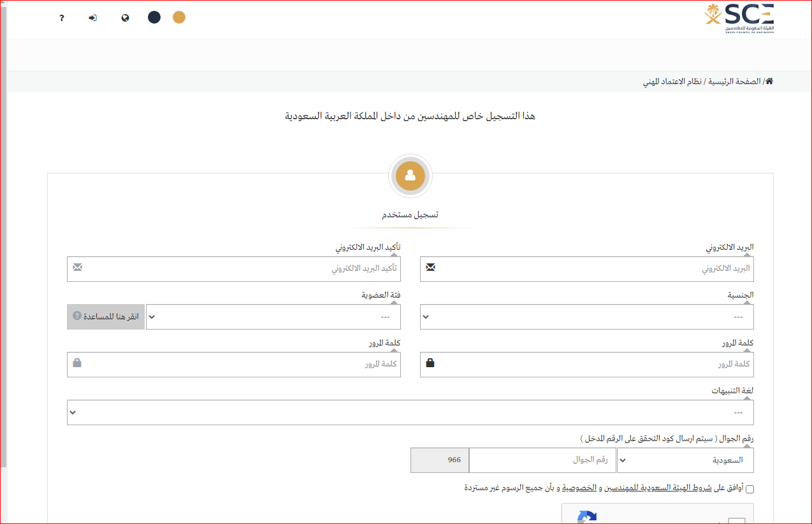Tick the reCAPTCHA checkbox
This screenshot has width=812, height=524.
click(x=736, y=520)
